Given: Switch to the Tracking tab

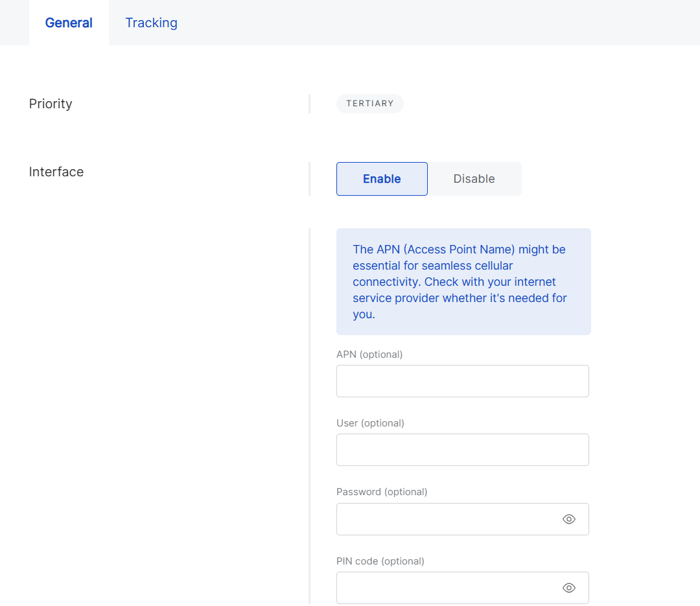Looking at the screenshot, I should [x=151, y=23].
